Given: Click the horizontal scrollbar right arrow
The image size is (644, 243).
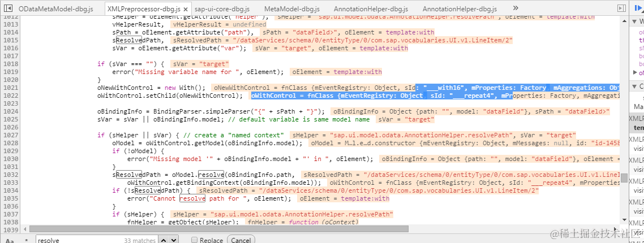Looking at the screenshot, I should click(x=615, y=229).
